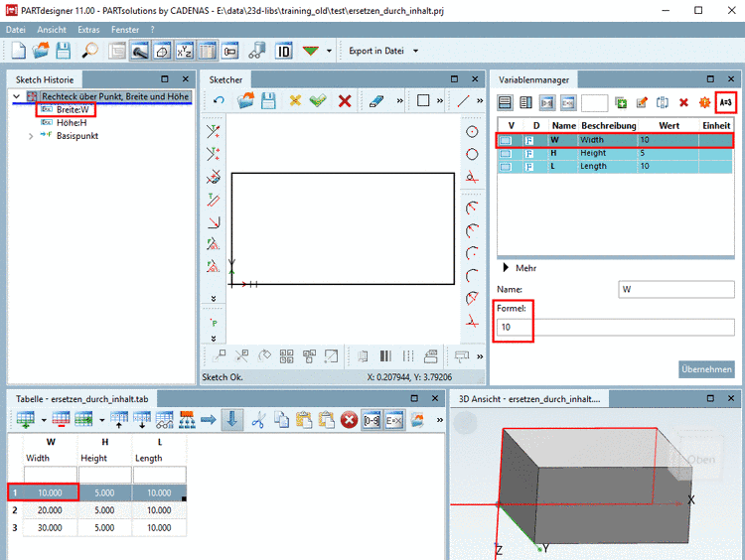Select the Sketch Historie tab
The height and width of the screenshot is (560, 745).
tap(45, 79)
